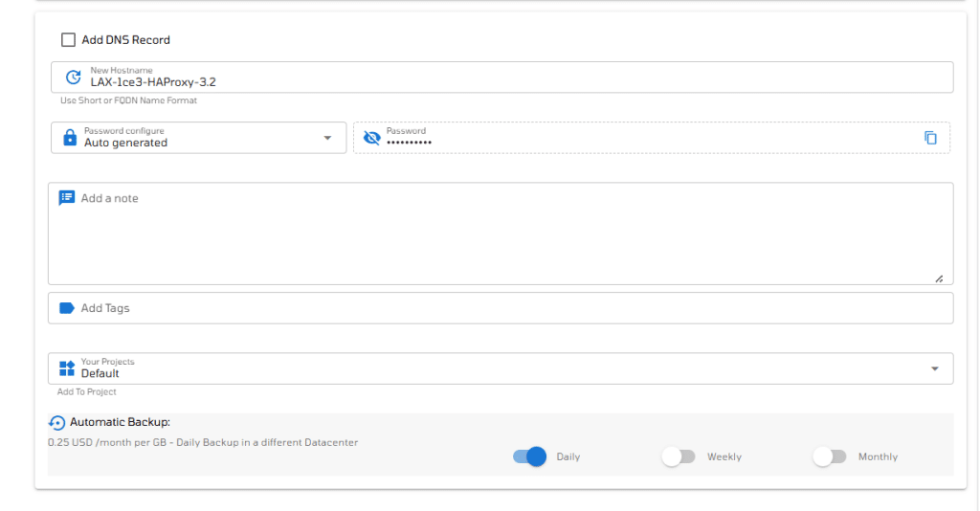The height and width of the screenshot is (511, 980).
Task: Open the Password configure dropdown arrow
Action: tap(327, 138)
